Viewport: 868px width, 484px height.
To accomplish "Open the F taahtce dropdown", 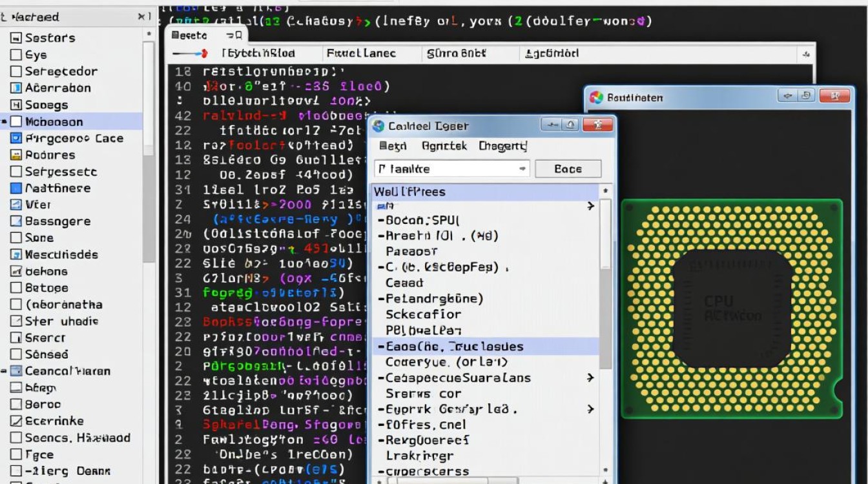I will (x=522, y=169).
